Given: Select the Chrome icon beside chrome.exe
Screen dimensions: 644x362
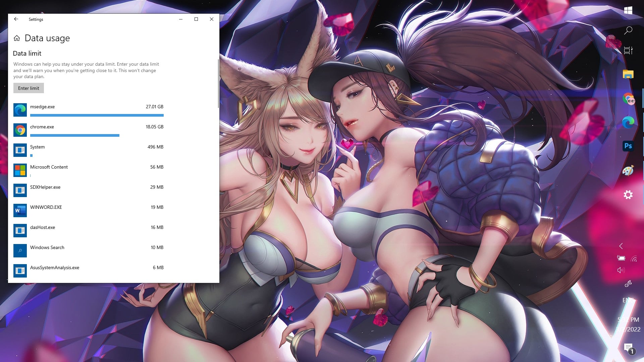Looking at the screenshot, I should coord(20,130).
